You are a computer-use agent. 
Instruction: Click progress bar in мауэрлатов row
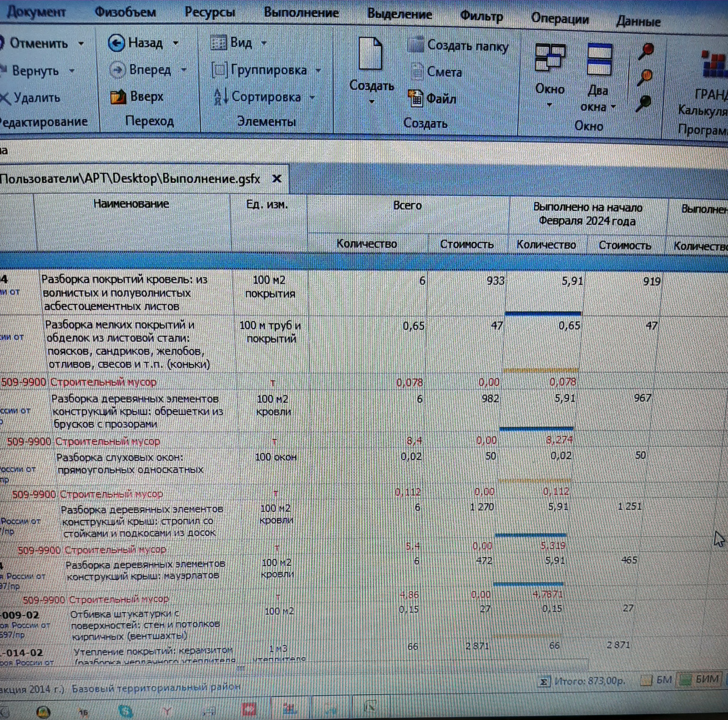[x=528, y=583]
